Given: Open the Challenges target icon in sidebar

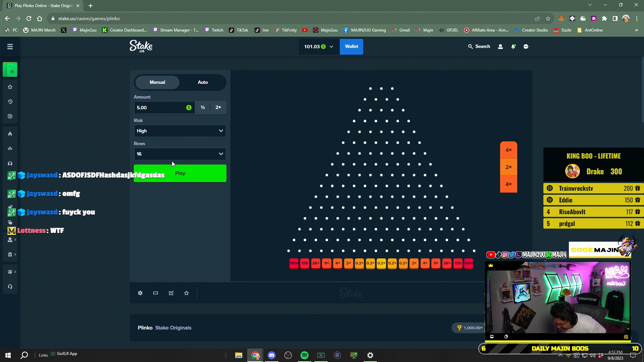Looking at the screenshot, I should pyautogui.click(x=10, y=116).
